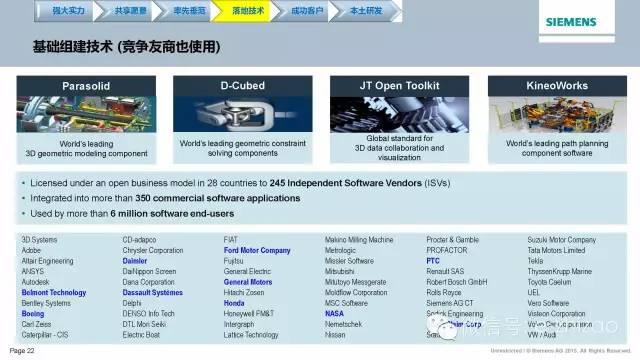Click the Belmont Technology link
This screenshot has width=640, height=360.
pyautogui.click(x=54, y=293)
